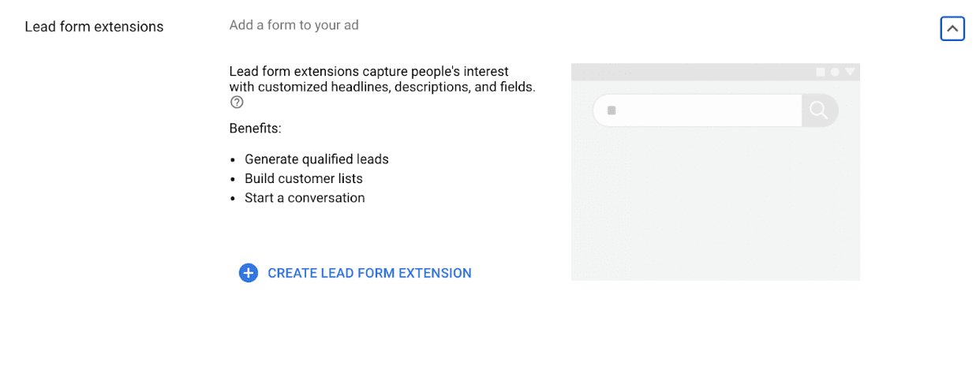
Task: Click the 'Start a conversation' bullet
Action: point(305,198)
